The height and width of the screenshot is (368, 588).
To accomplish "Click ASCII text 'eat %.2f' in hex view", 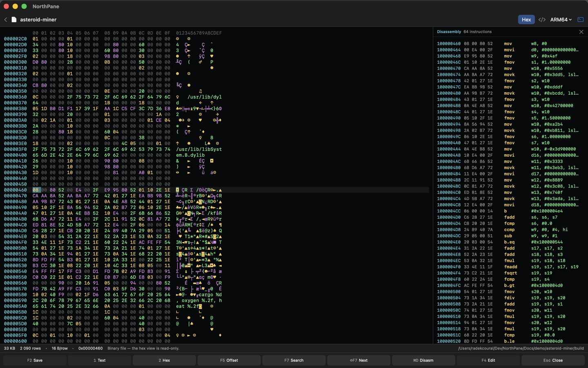I will pyautogui.click(x=187, y=306).
